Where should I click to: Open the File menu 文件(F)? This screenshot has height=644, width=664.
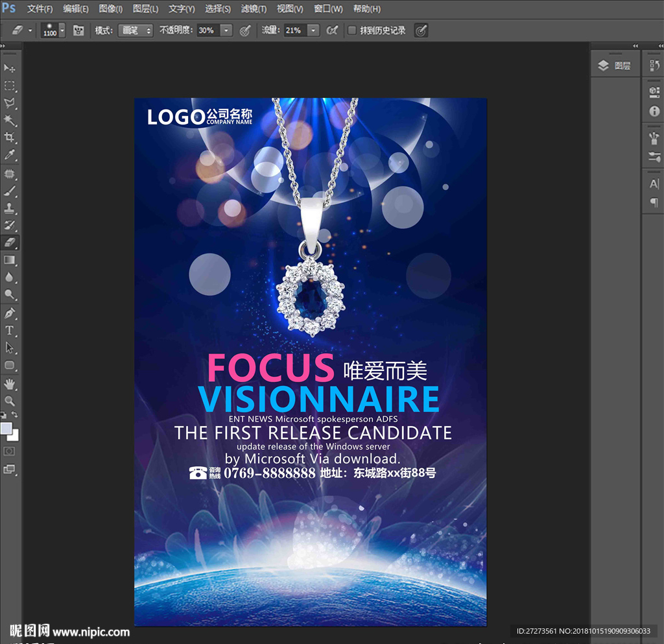pyautogui.click(x=40, y=8)
